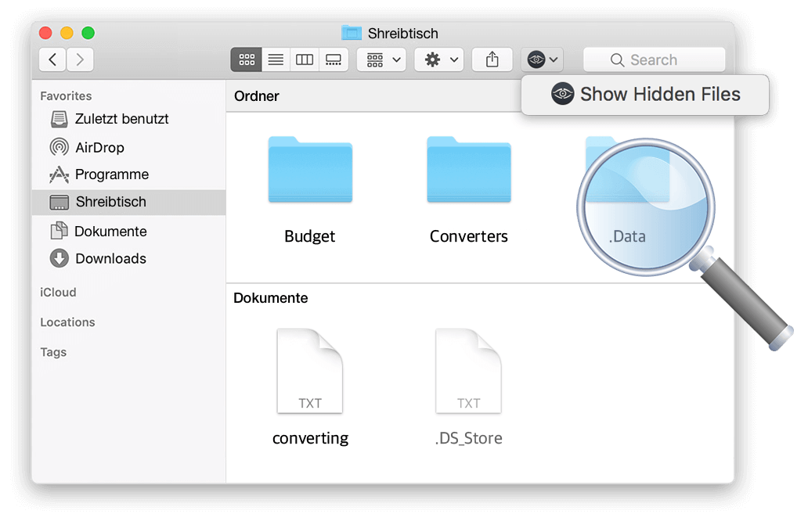Image resolution: width=808 pixels, height=532 pixels.
Task: Switch to column view
Action: pyautogui.click(x=305, y=59)
